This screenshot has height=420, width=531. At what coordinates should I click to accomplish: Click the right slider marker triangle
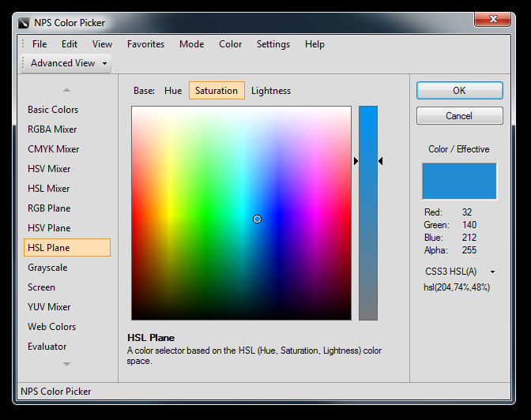381,161
